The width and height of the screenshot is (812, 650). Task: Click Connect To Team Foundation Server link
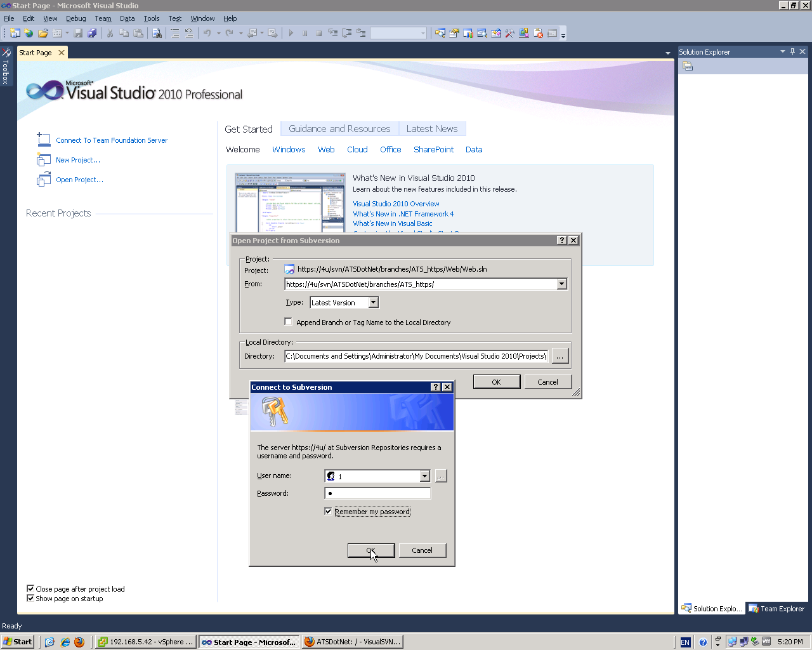coord(112,140)
